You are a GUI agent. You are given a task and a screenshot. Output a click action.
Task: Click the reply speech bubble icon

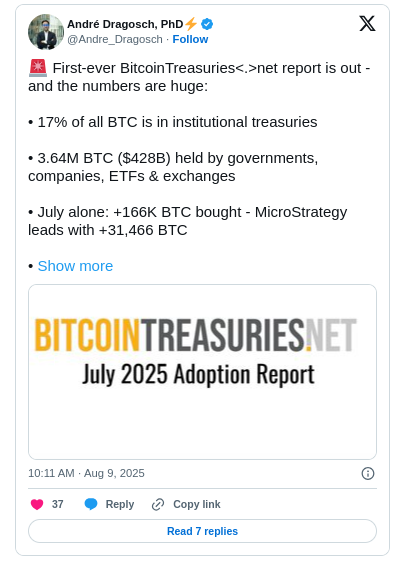[91, 504]
